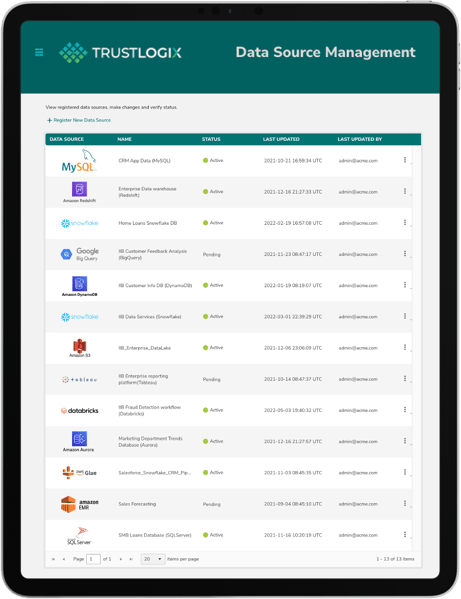Click Pending status of Sales Forecasting
Image resolution: width=461 pixels, height=599 pixels.
212,504
